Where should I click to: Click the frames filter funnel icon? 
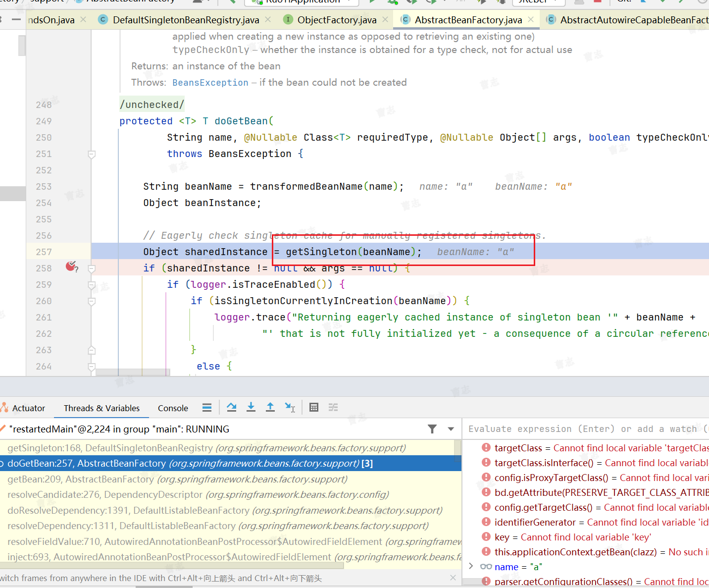pos(432,429)
